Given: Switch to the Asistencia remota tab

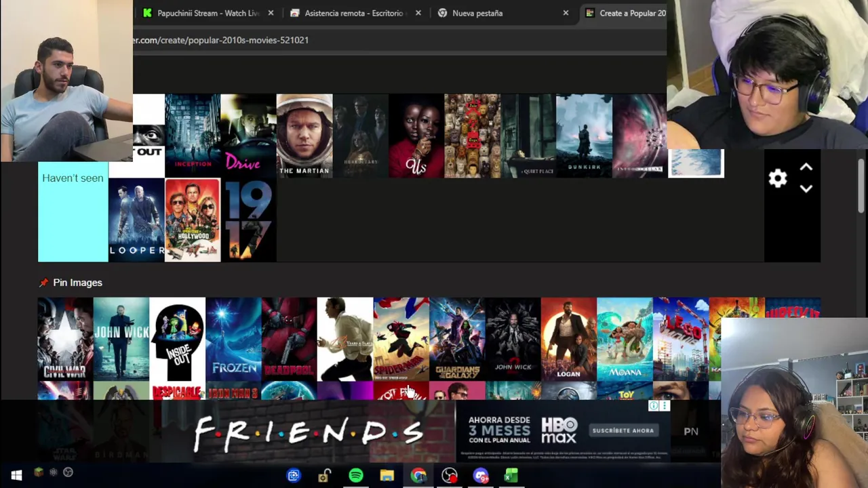Looking at the screenshot, I should 354,13.
